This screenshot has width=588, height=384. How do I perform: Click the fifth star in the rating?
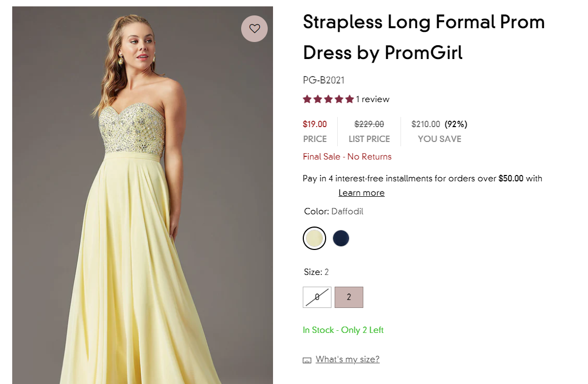coord(351,99)
